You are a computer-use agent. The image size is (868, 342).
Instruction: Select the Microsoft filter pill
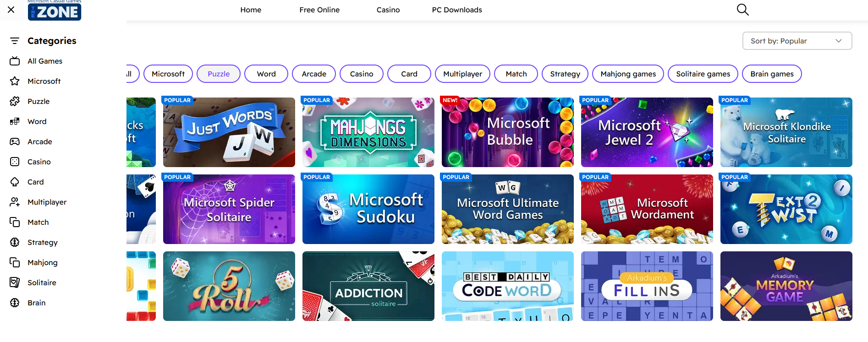tap(168, 74)
